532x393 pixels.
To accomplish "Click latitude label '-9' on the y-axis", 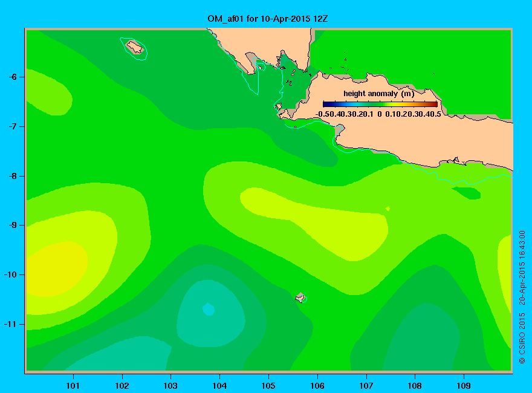I will (13, 226).
